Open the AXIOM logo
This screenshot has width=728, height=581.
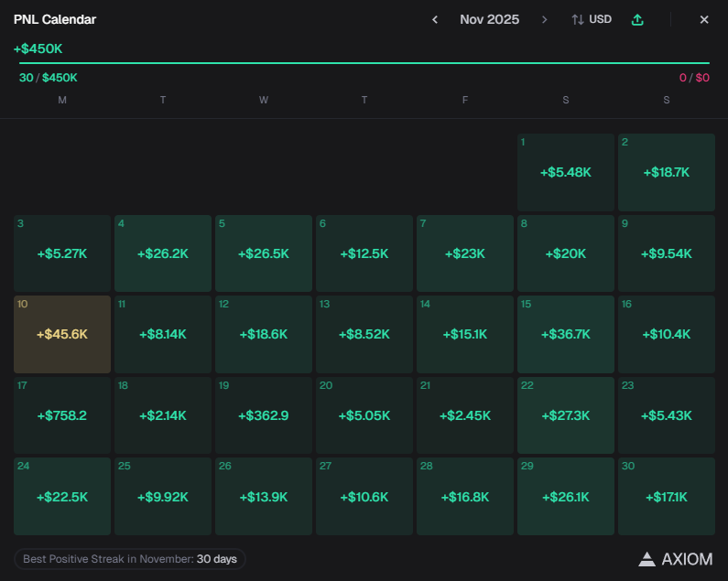pyautogui.click(x=676, y=559)
